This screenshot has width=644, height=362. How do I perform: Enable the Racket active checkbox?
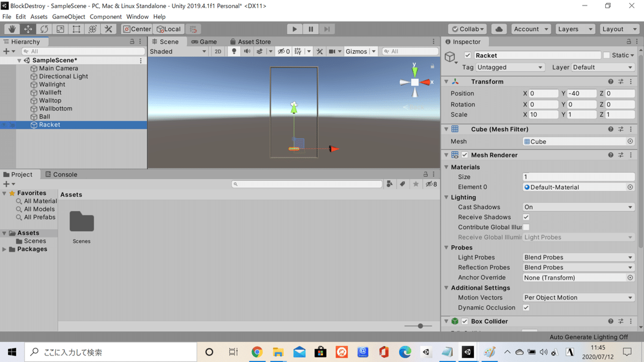click(467, 55)
